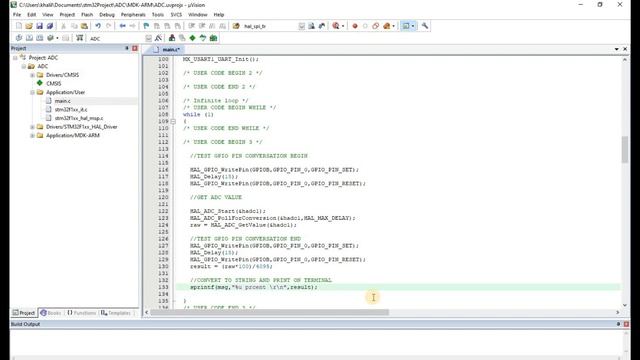Screen dimensions: 640x360
Task: Close the Build Output panel
Action: point(626,324)
